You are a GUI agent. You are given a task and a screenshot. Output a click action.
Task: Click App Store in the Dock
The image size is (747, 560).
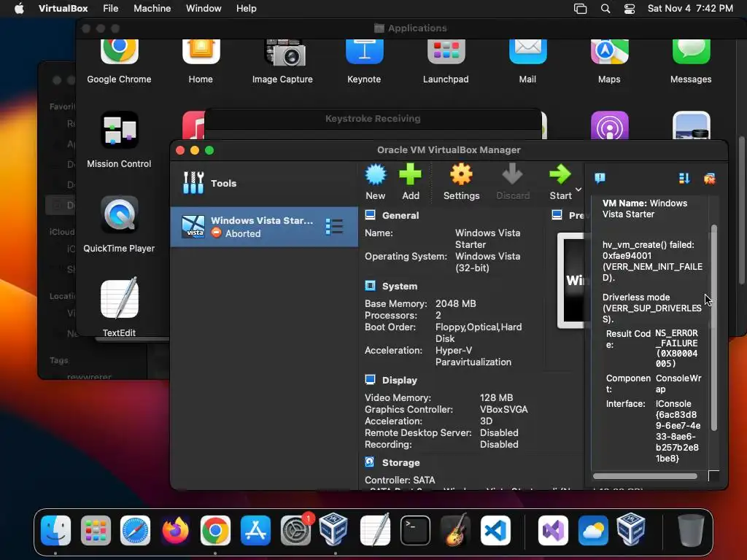tap(255, 530)
